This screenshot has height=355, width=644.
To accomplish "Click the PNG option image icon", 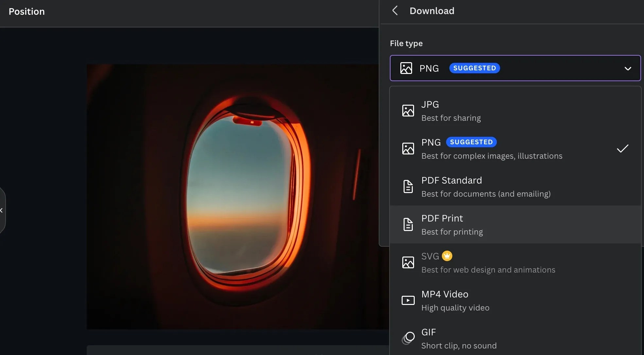I will (408, 149).
